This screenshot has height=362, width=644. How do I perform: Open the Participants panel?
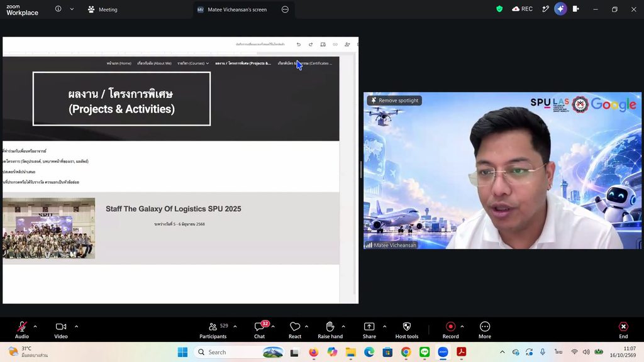coord(213,329)
